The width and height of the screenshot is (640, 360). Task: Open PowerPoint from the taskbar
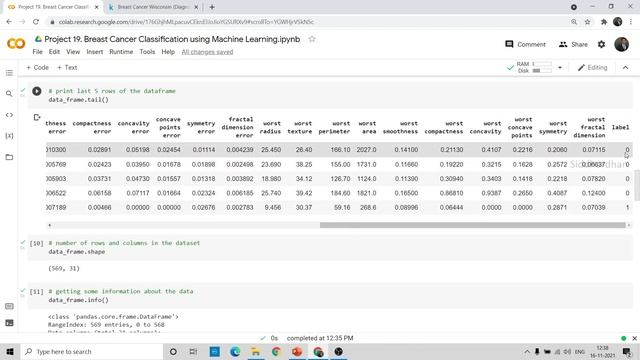pyautogui.click(x=297, y=351)
